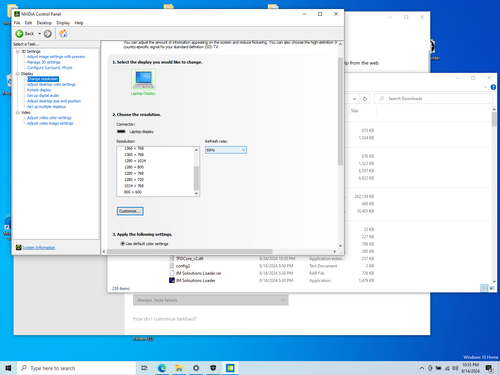This screenshot has width=500, height=375.
Task: Click the Size column header
Action: 355,111
